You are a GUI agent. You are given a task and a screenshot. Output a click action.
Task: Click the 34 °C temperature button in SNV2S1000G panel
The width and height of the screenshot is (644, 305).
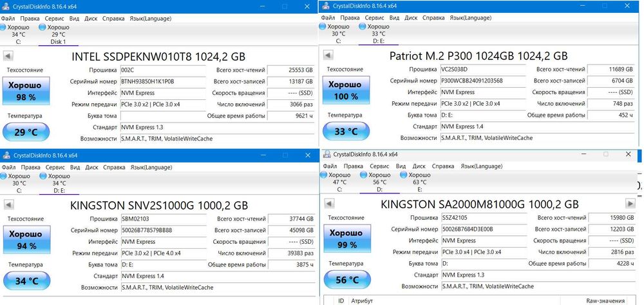[26, 281]
